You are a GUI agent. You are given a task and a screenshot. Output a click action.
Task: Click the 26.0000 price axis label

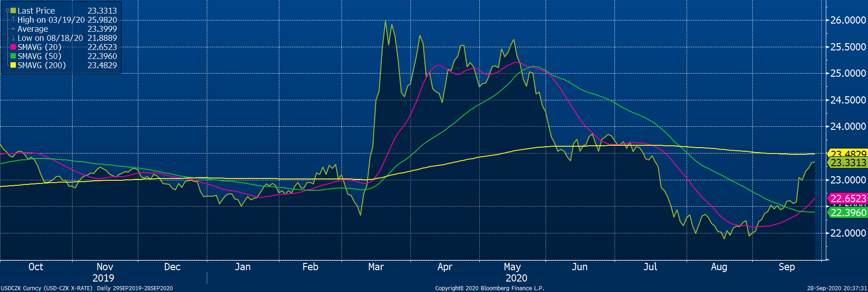(x=848, y=20)
